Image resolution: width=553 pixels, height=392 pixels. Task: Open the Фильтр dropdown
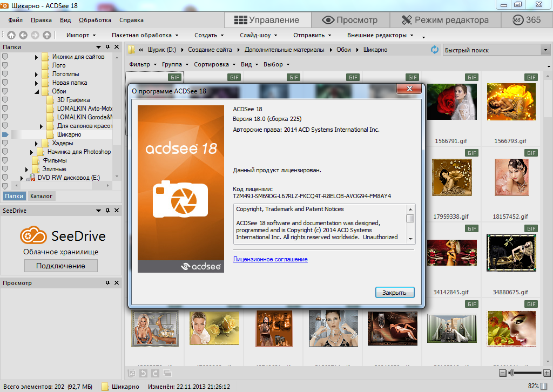[143, 64]
